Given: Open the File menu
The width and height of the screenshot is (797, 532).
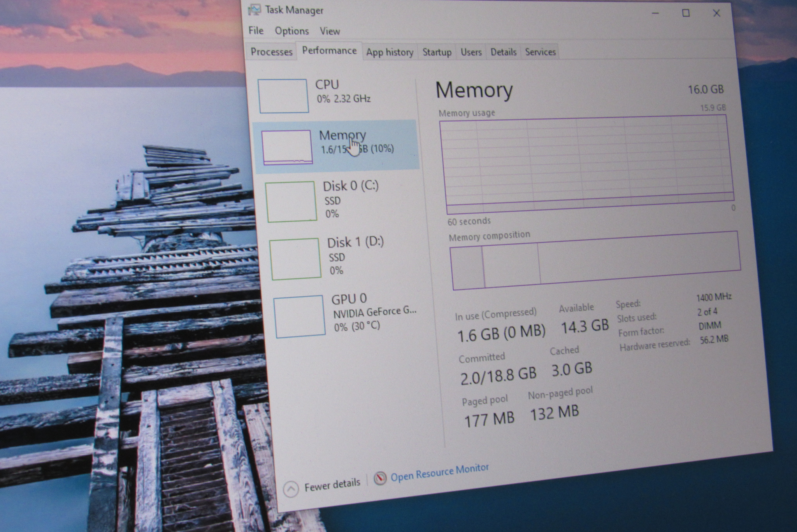Looking at the screenshot, I should pyautogui.click(x=256, y=30).
